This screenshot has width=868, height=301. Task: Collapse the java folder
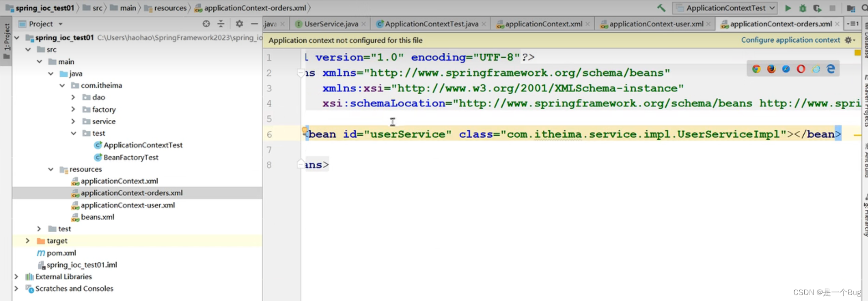pyautogui.click(x=51, y=73)
